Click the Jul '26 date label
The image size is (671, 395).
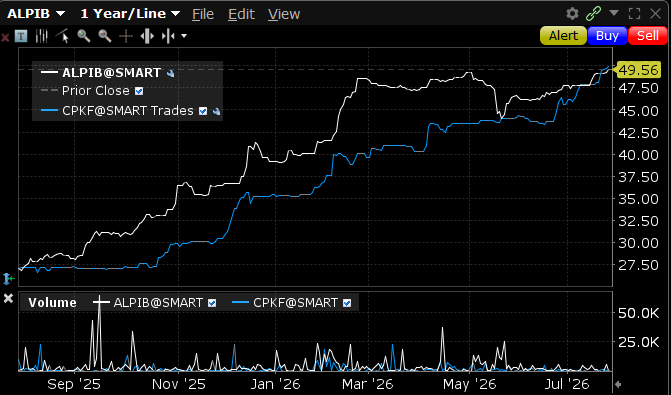567,384
